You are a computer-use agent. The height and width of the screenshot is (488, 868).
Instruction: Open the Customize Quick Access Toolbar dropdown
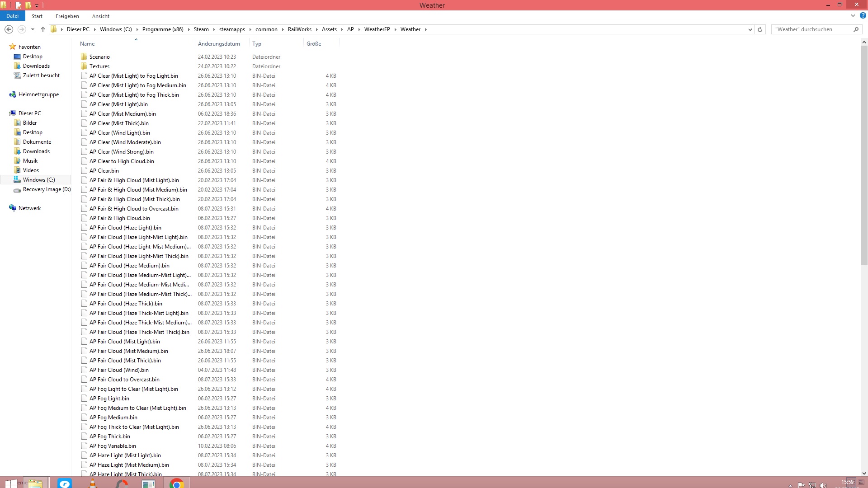[37, 5]
